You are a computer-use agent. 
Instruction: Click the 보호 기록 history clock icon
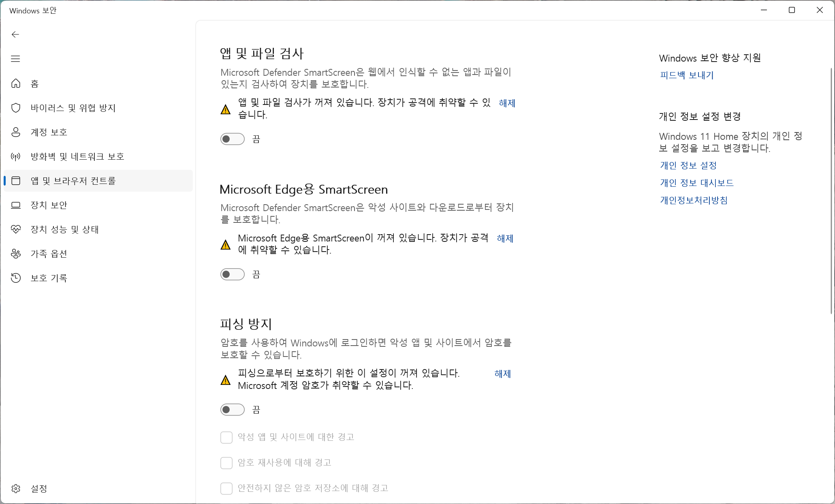point(16,278)
